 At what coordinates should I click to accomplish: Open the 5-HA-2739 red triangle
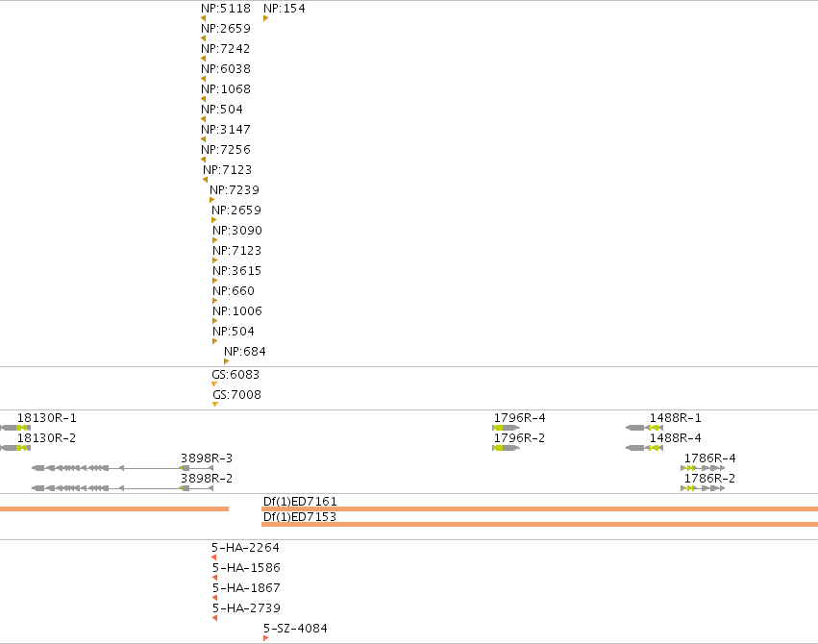point(215,619)
